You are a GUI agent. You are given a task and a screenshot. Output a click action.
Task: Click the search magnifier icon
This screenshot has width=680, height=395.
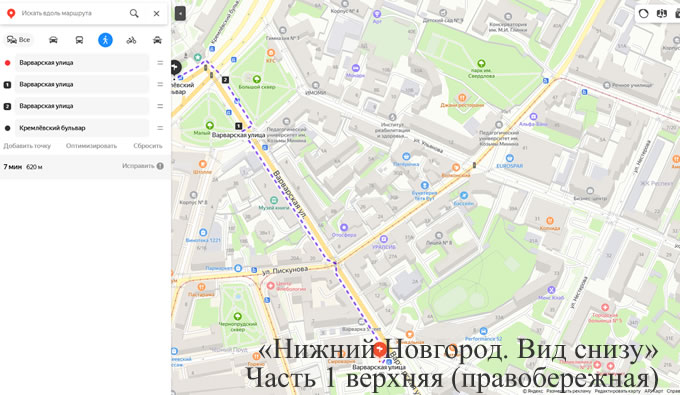tap(134, 13)
